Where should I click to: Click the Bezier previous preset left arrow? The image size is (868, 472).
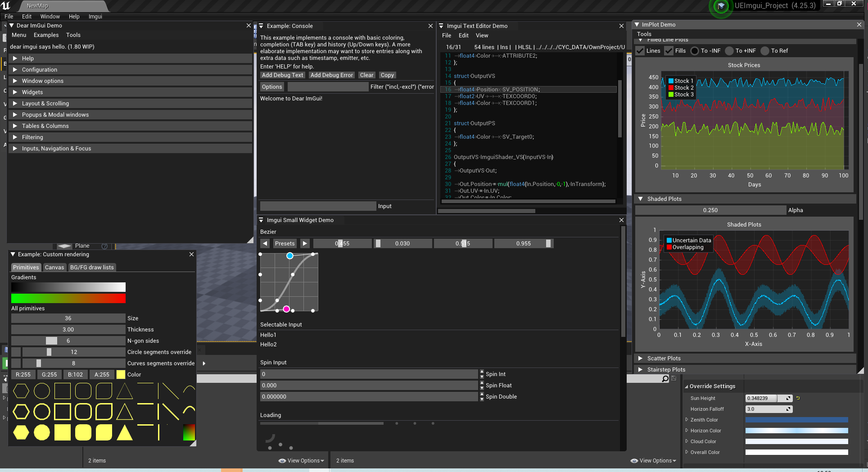(x=265, y=244)
